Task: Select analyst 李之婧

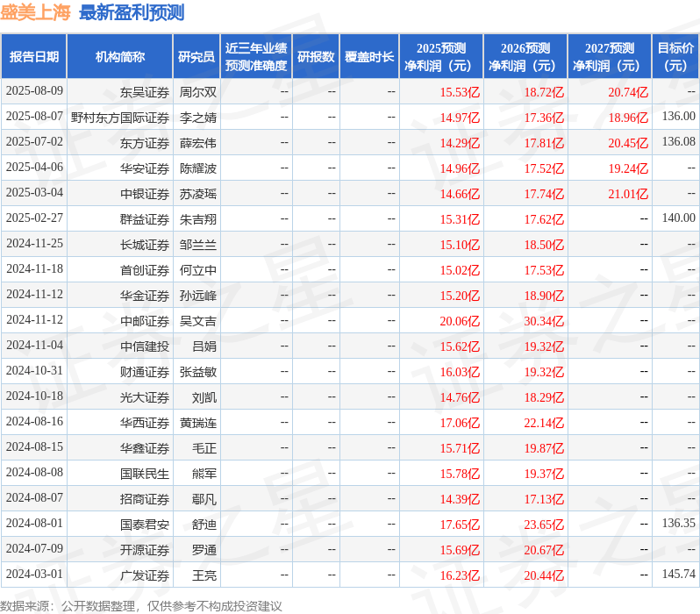Action: click(197, 118)
